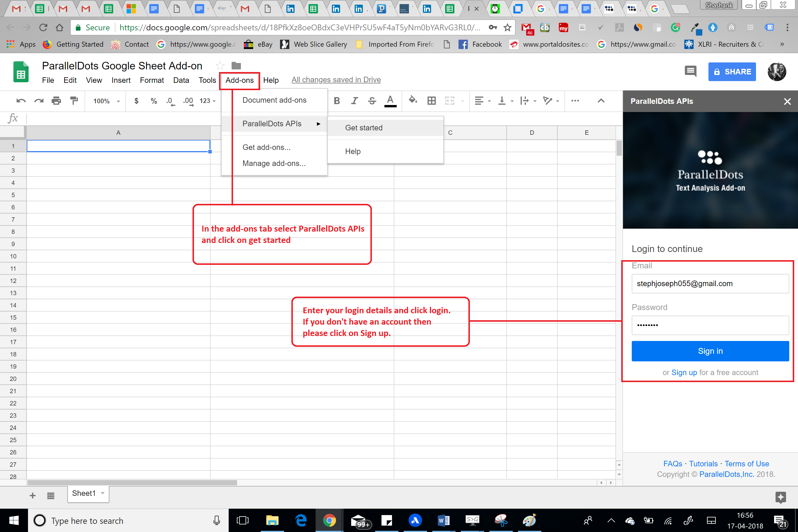Screen dimensions: 798x532
Task: Toggle bold formatting
Action: (x=337, y=100)
